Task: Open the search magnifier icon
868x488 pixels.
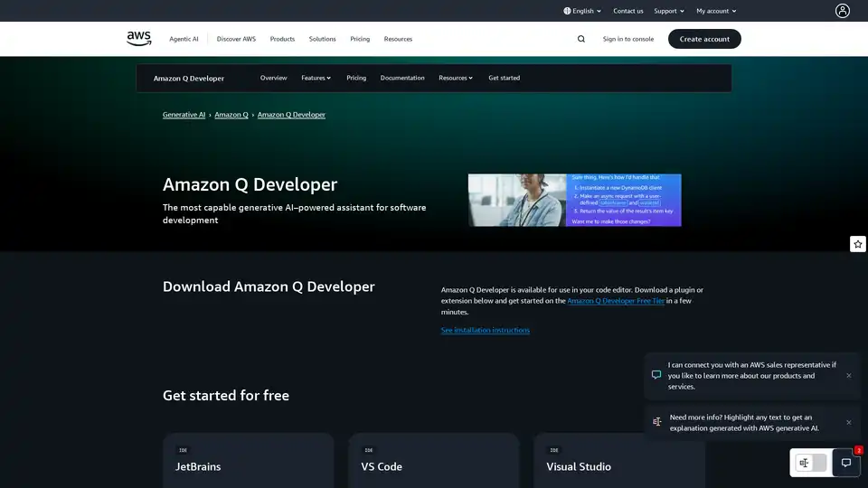Action: coord(581,39)
